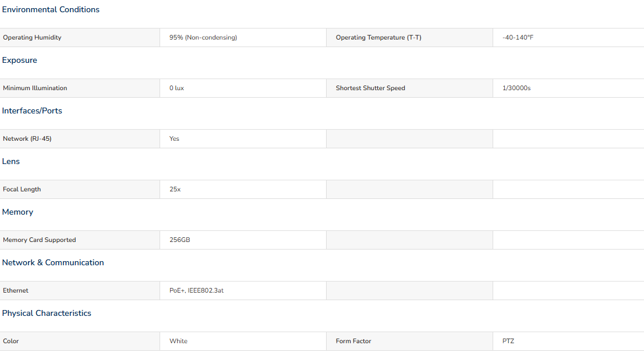Select the Shortest Shutter Speed label
This screenshot has width=644, height=356.
[x=370, y=88]
